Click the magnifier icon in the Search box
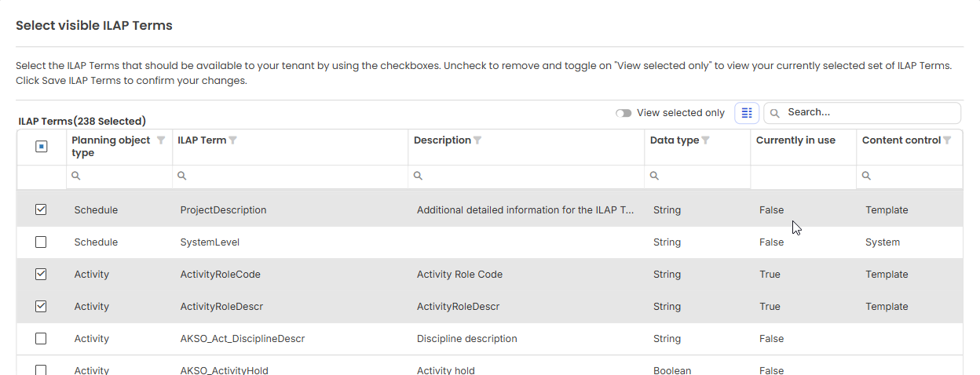Screen dimensions: 980x375 click(x=775, y=113)
